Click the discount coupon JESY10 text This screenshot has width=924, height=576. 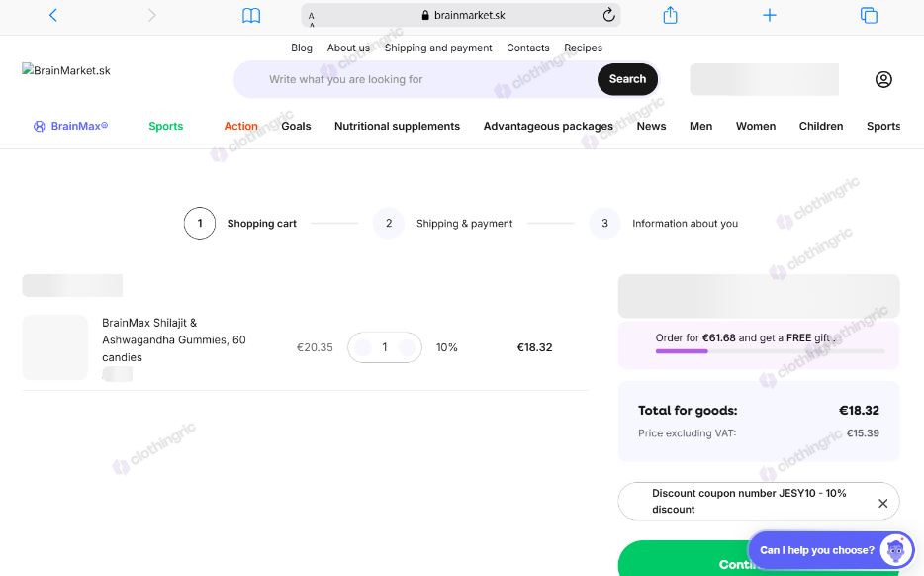coord(749,501)
